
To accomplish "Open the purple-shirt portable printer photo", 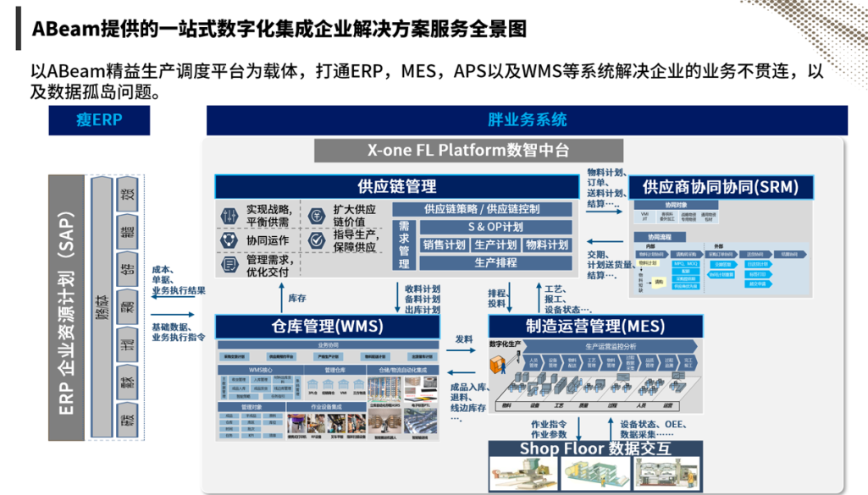I will pyautogui.click(x=296, y=423).
